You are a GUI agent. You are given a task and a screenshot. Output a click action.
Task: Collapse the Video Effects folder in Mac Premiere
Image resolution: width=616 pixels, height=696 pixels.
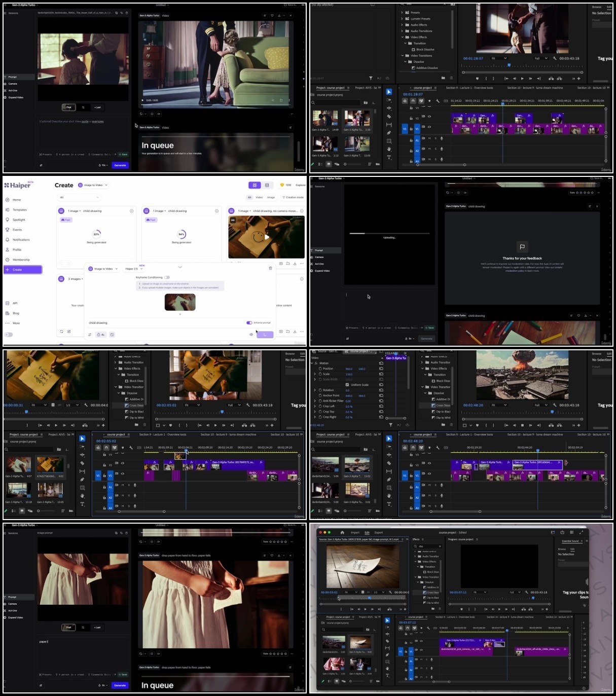pyautogui.click(x=416, y=562)
